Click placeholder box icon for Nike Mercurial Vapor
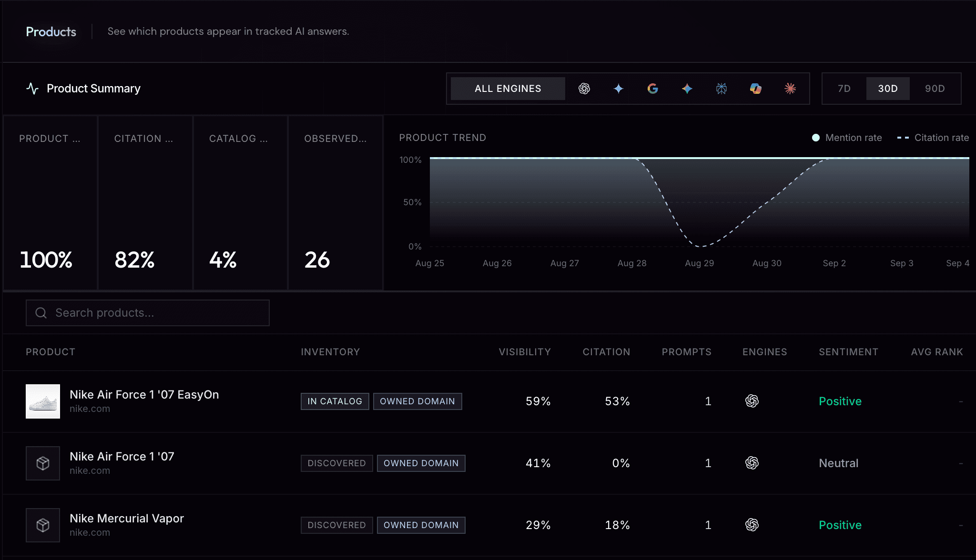Viewport: 976px width, 560px height. [x=43, y=525]
